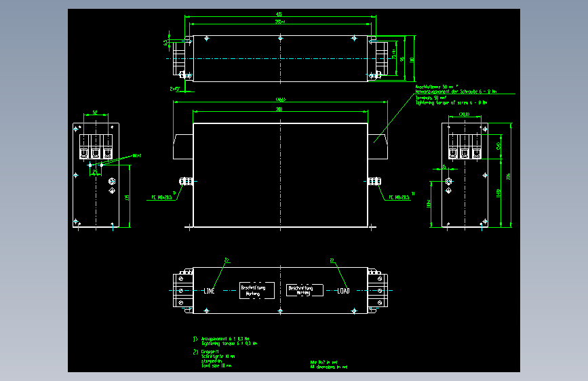Click the right "PE M8x28.5" callout
Screen dimensions: 588x381
pos(399,197)
